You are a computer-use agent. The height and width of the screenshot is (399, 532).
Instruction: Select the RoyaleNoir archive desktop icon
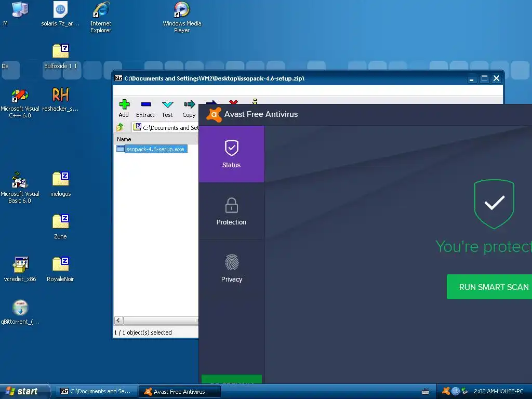[x=60, y=270]
